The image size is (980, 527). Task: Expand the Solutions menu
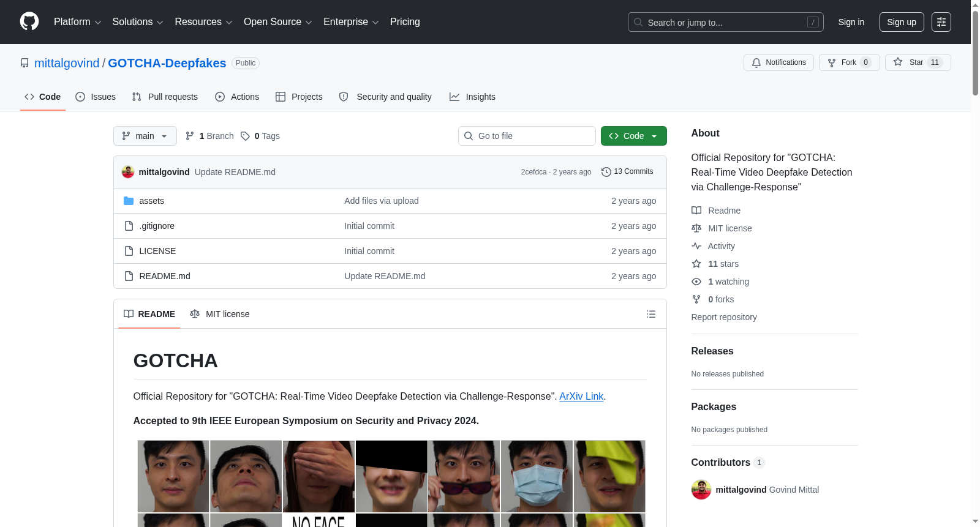pyautogui.click(x=138, y=22)
